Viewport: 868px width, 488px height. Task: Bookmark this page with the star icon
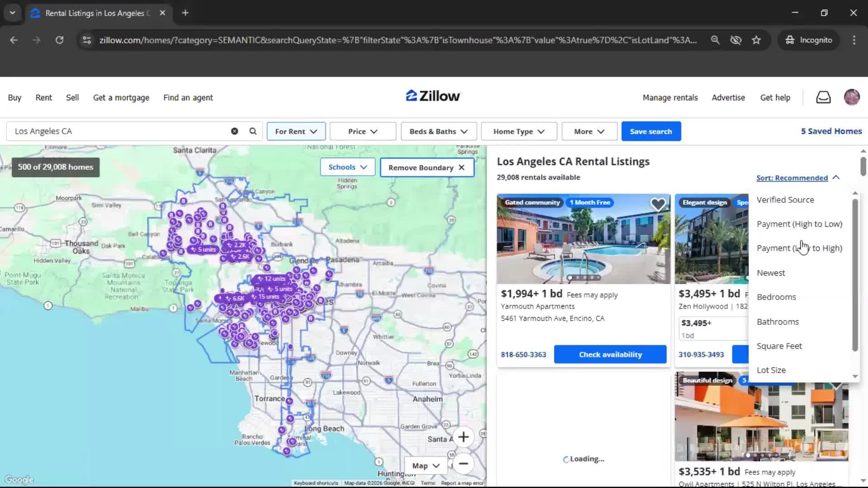point(756,40)
